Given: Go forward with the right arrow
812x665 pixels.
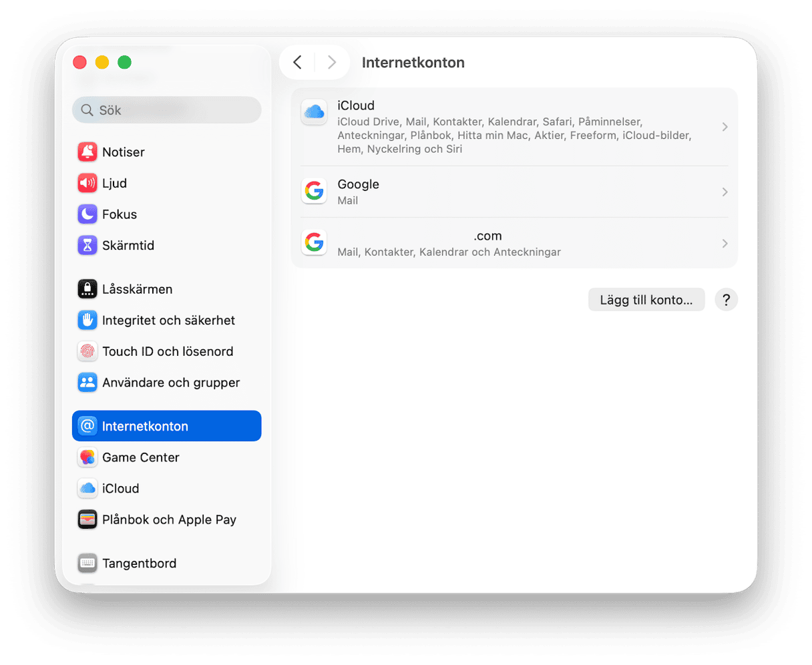Looking at the screenshot, I should pos(331,62).
